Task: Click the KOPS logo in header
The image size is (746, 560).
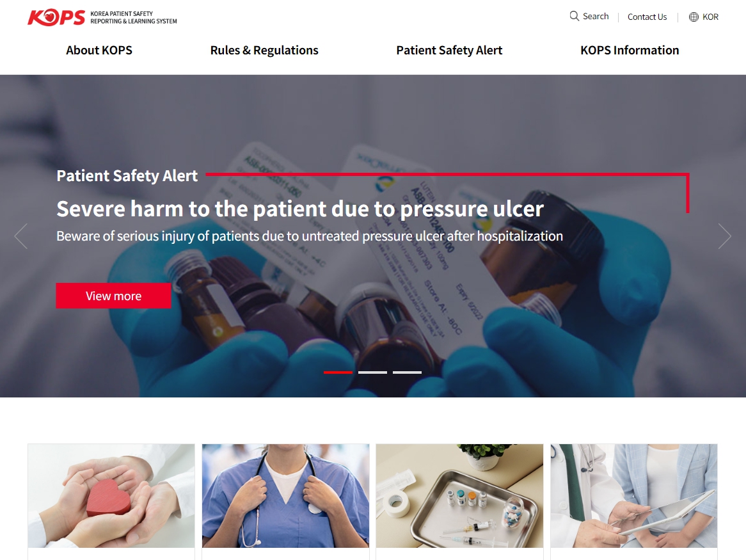Action: pyautogui.click(x=102, y=18)
